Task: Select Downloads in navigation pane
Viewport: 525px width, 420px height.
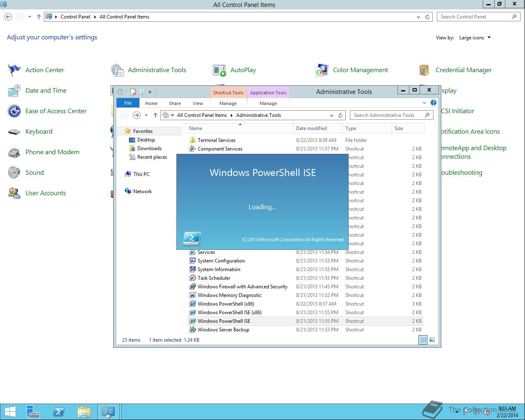Action: coord(149,148)
